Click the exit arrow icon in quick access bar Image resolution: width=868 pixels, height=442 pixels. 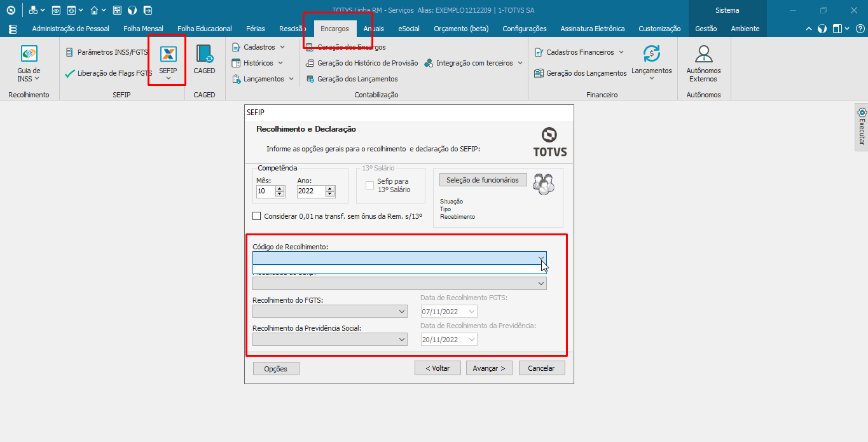point(148,10)
